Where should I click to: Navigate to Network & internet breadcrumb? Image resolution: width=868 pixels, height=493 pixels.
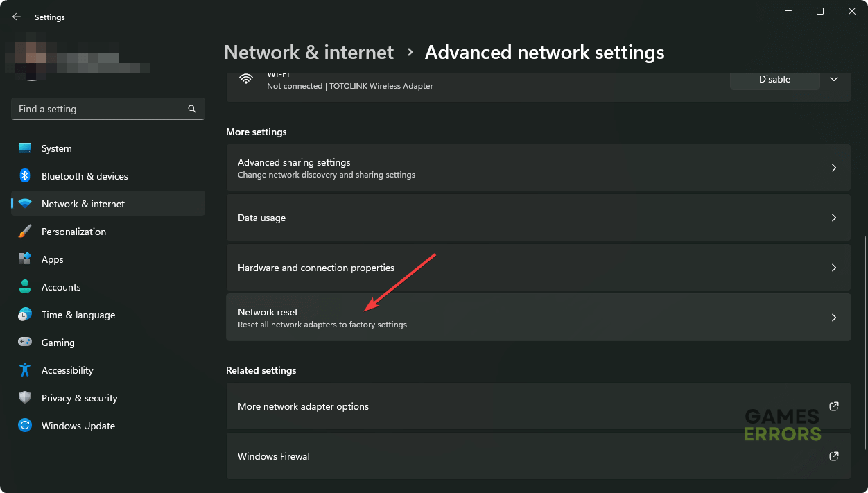[x=309, y=52]
